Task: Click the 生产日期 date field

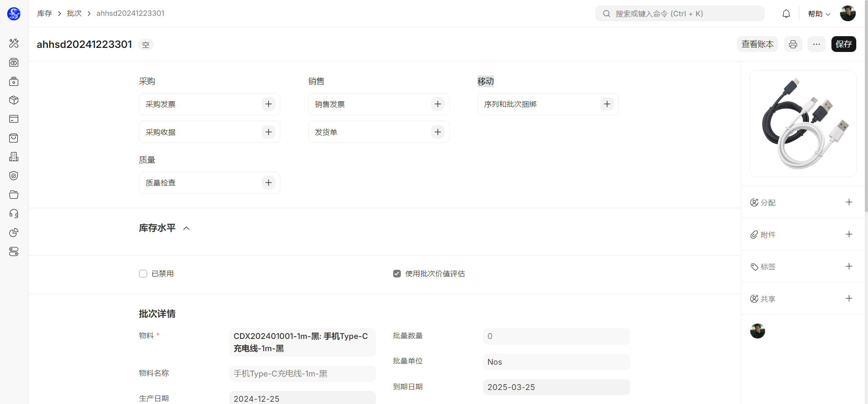Action: point(302,397)
